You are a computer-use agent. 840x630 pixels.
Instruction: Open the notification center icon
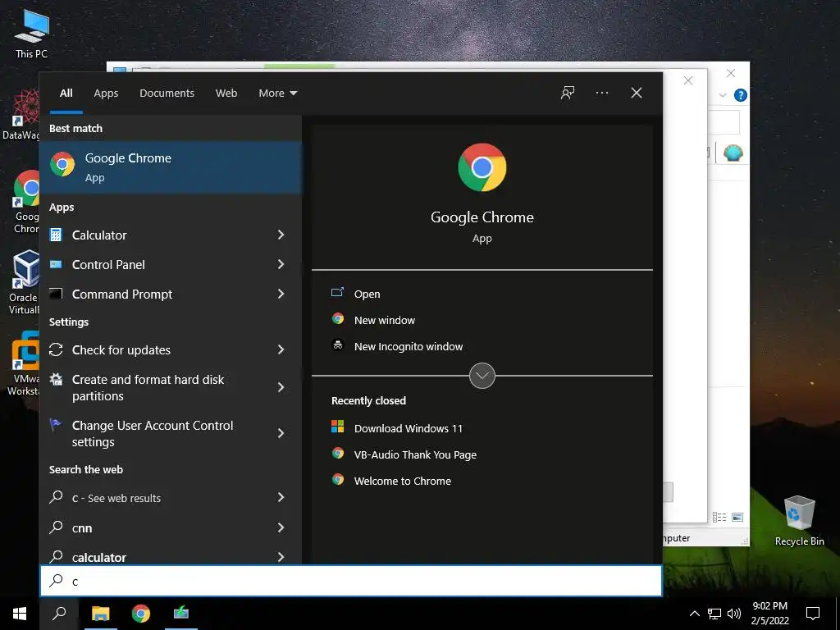pyautogui.click(x=813, y=614)
